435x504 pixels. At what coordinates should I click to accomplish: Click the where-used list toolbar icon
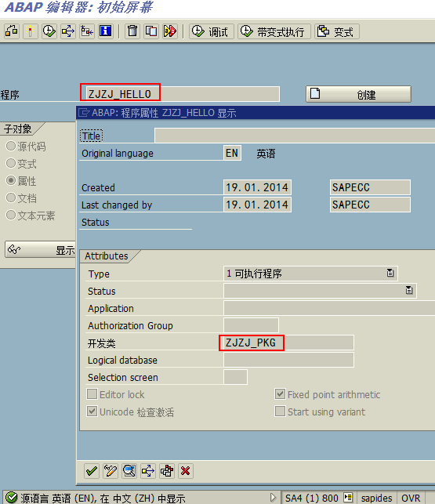click(68, 31)
